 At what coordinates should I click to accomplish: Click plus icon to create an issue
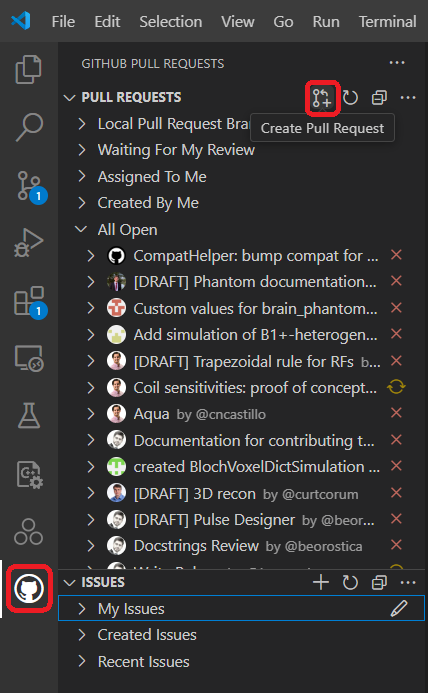[x=321, y=583]
